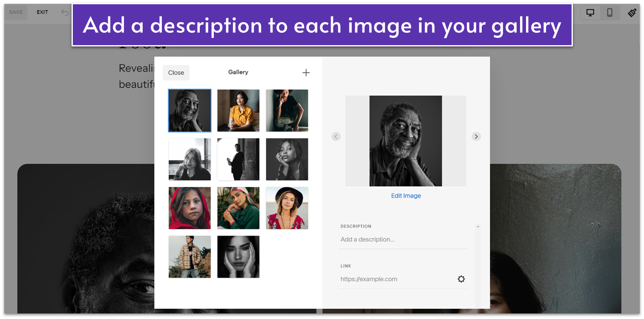Image resolution: width=644 pixels, height=319 pixels.
Task: Click the Gallery panel title
Action: coord(238,72)
